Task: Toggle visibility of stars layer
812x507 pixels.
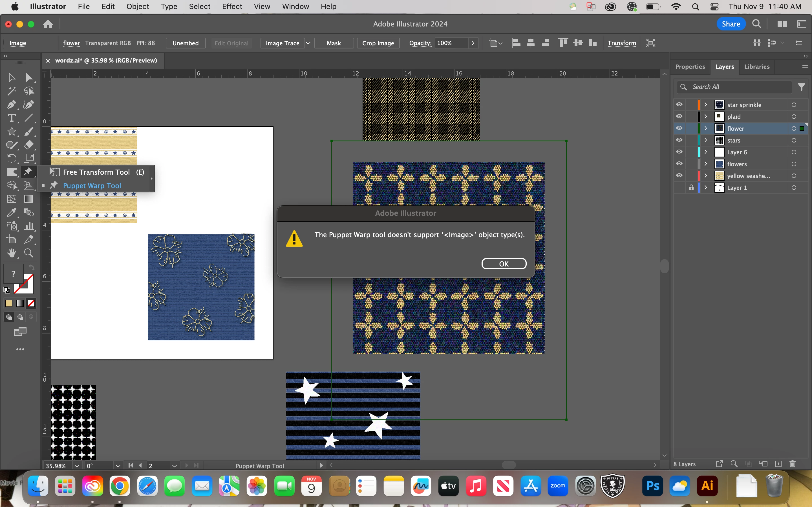Action: click(679, 140)
